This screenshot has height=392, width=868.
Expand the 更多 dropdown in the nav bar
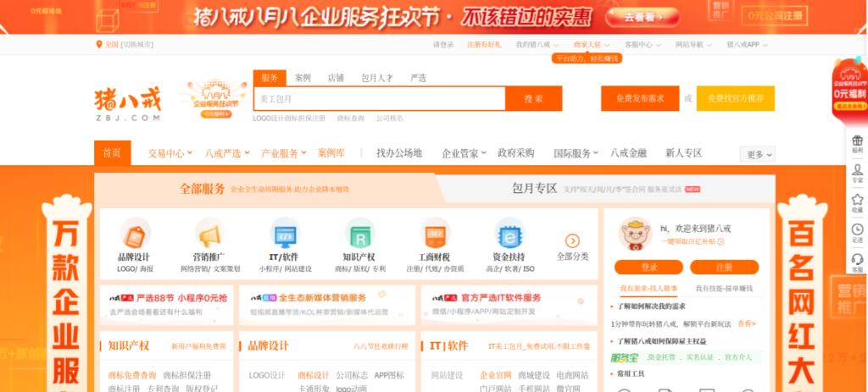[x=757, y=154]
